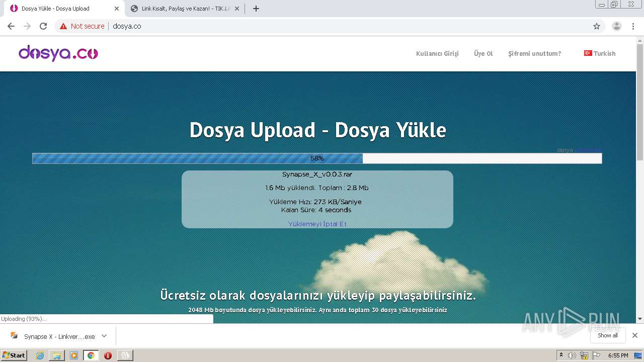
Task: Cancel upload via Yüklemeyi İptal Et
Action: (x=317, y=224)
